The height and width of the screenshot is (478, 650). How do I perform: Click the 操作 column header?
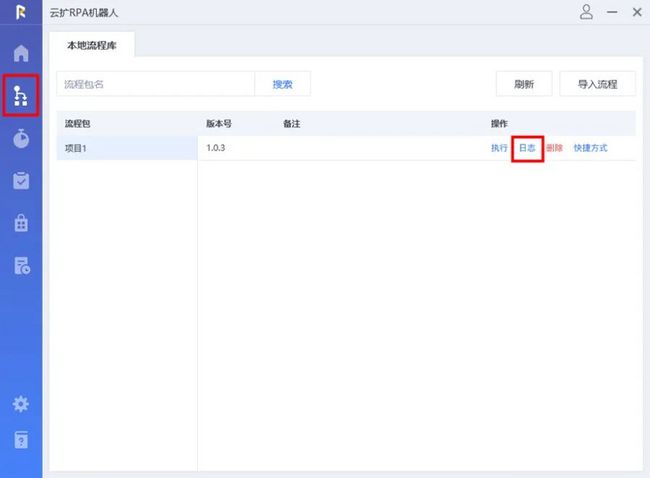tap(499, 124)
